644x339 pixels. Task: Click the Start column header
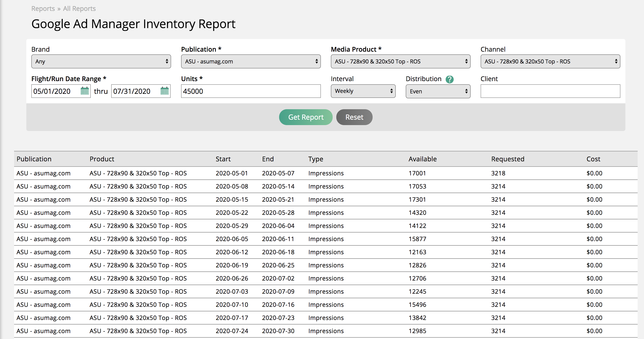tap(223, 159)
